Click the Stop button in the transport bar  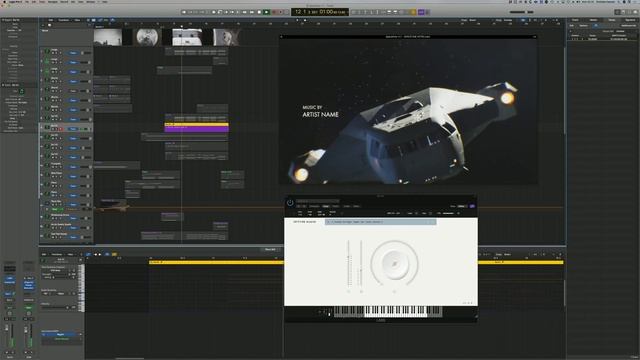(259, 12)
